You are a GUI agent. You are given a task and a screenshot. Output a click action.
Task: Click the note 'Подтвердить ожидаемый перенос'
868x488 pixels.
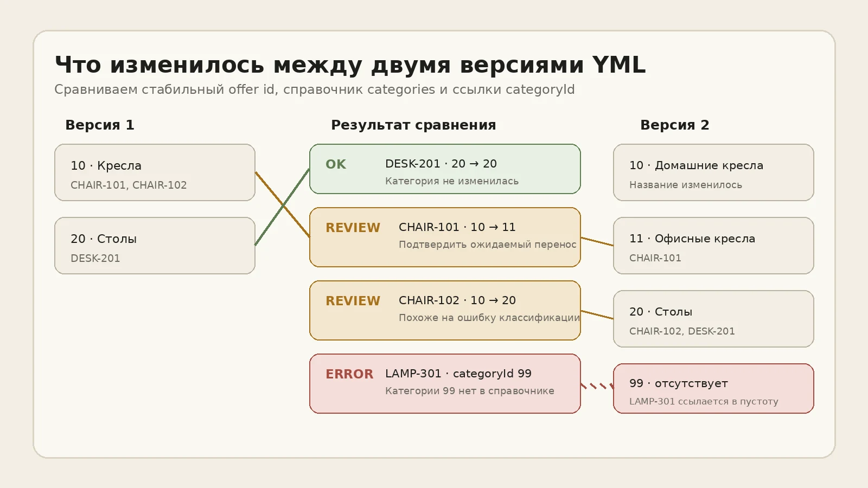(488, 245)
